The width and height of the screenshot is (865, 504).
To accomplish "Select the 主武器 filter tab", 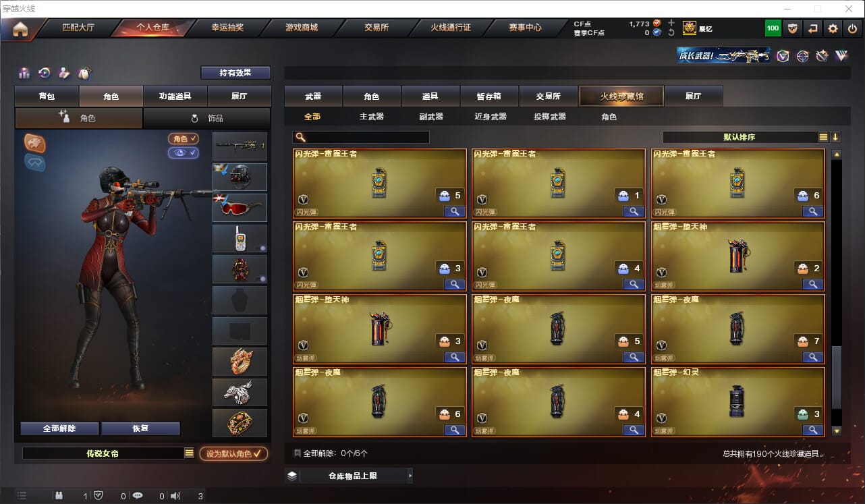I will pyautogui.click(x=371, y=117).
